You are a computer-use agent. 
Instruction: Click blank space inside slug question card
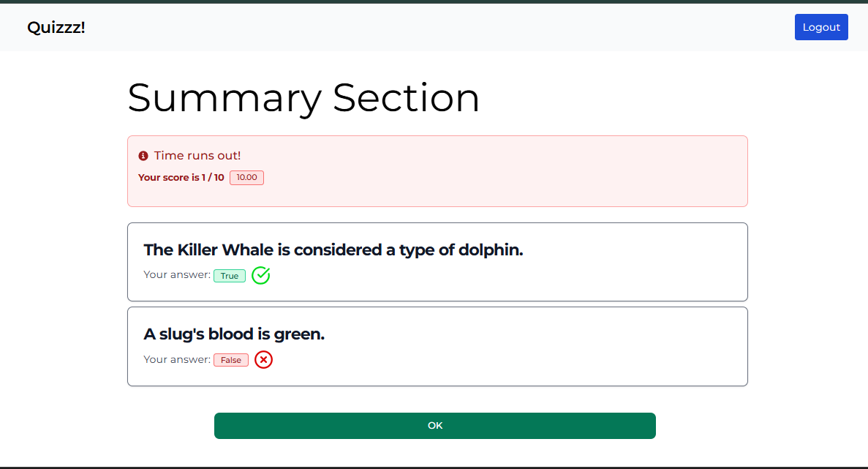coord(498,360)
